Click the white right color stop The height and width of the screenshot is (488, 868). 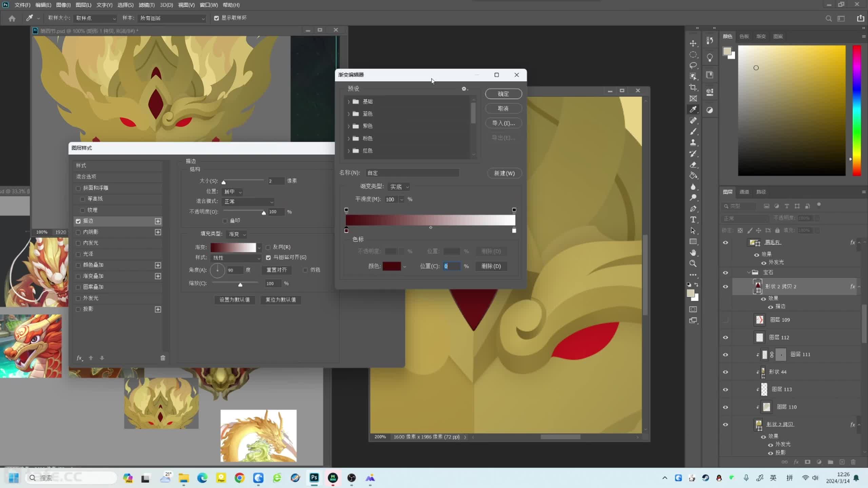point(514,230)
